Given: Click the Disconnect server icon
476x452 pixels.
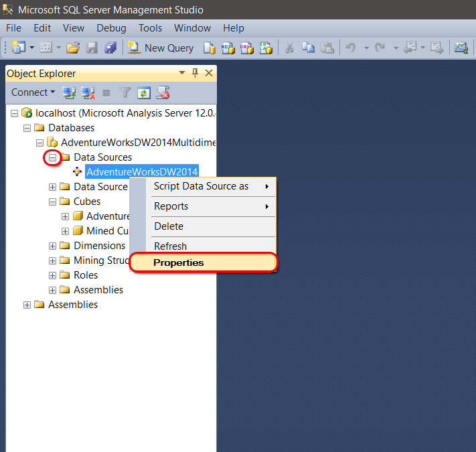Looking at the screenshot, I should point(88,92).
